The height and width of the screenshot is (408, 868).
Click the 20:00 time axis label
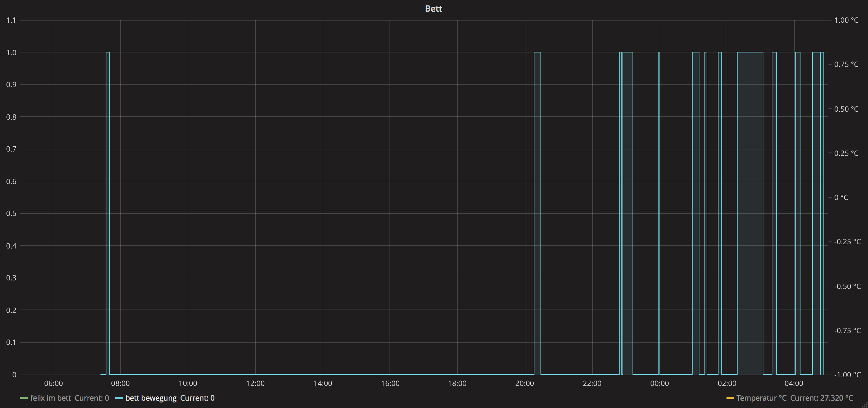pos(525,383)
